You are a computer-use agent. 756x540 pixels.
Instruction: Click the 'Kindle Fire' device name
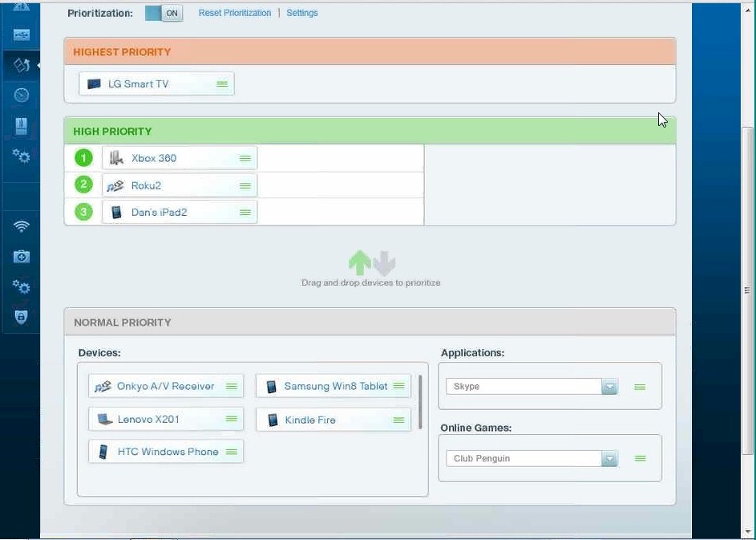click(x=310, y=420)
